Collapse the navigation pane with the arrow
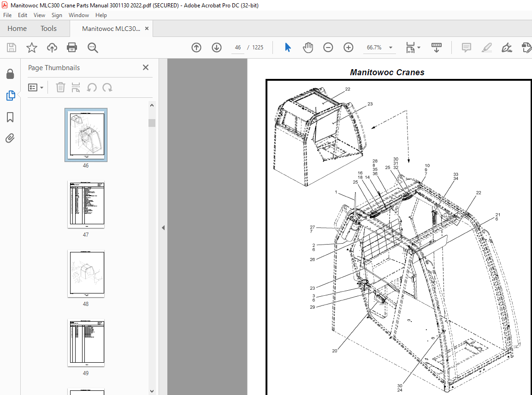This screenshot has width=532, height=395. click(163, 227)
